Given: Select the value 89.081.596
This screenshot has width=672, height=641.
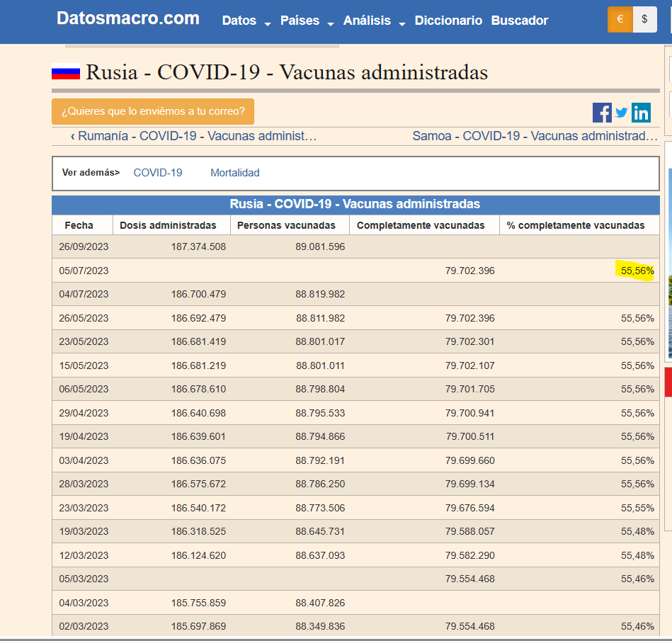Looking at the screenshot, I should click(x=320, y=247).
